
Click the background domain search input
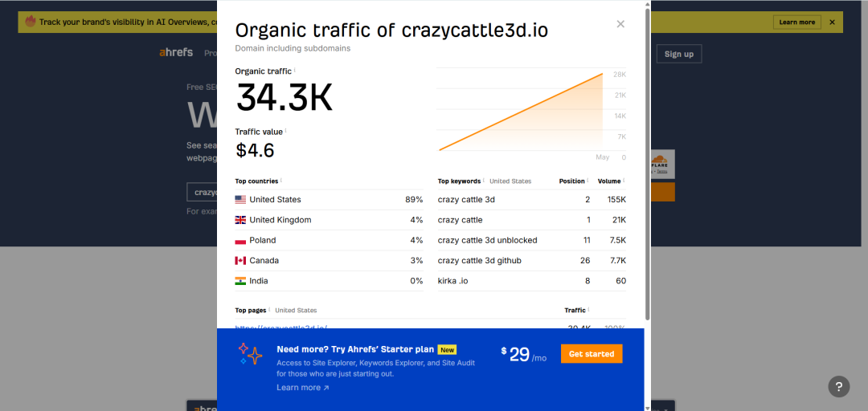point(202,192)
